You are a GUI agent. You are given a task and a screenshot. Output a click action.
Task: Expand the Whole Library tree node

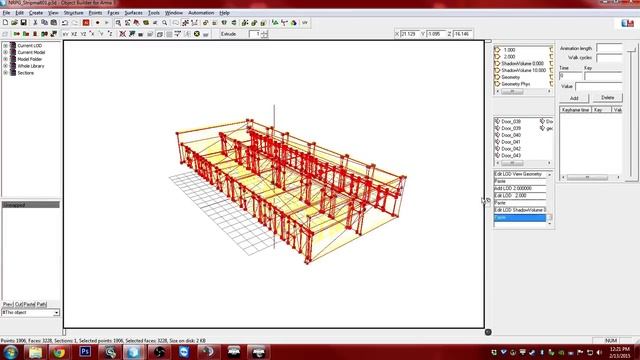point(5,66)
